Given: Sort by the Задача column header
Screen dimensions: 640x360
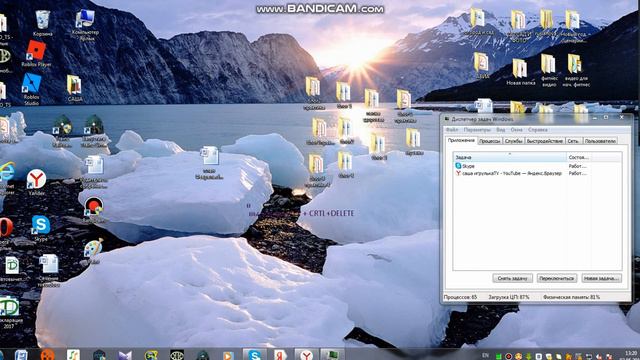Looking at the screenshot, I should click(x=510, y=157).
